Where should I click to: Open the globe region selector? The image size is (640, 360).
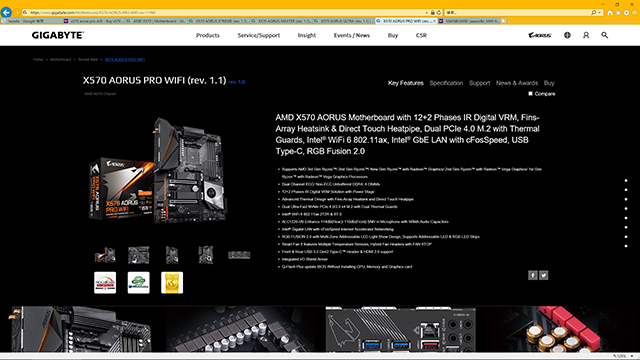click(567, 36)
